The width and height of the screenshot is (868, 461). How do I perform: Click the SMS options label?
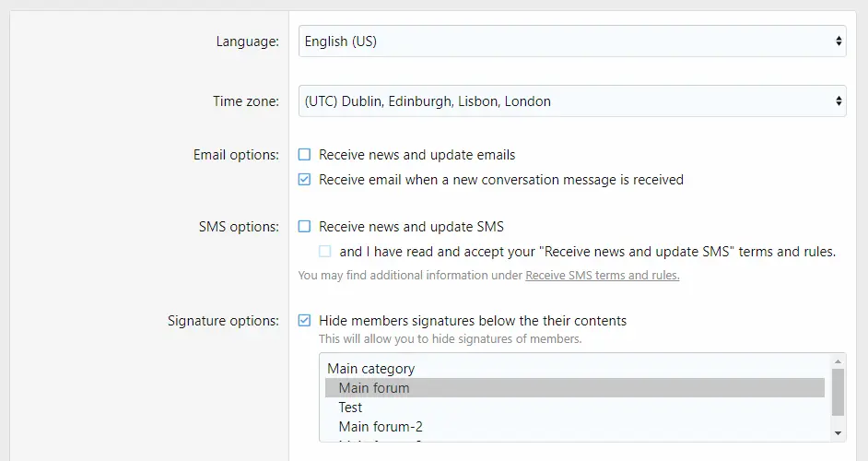click(x=240, y=227)
